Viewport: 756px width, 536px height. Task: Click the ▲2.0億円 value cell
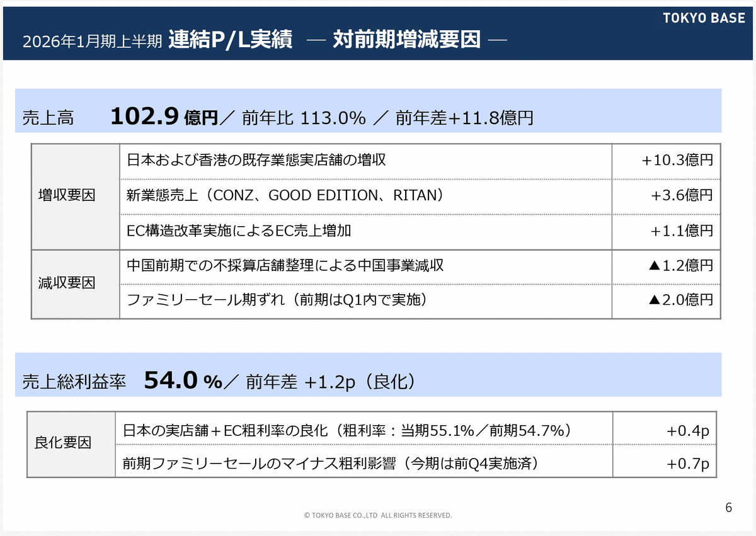666,301
